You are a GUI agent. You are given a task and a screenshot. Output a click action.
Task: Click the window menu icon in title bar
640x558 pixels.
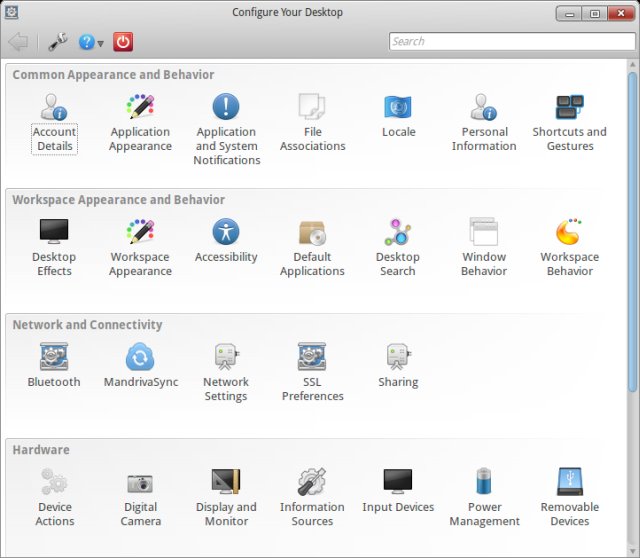[x=11, y=12]
